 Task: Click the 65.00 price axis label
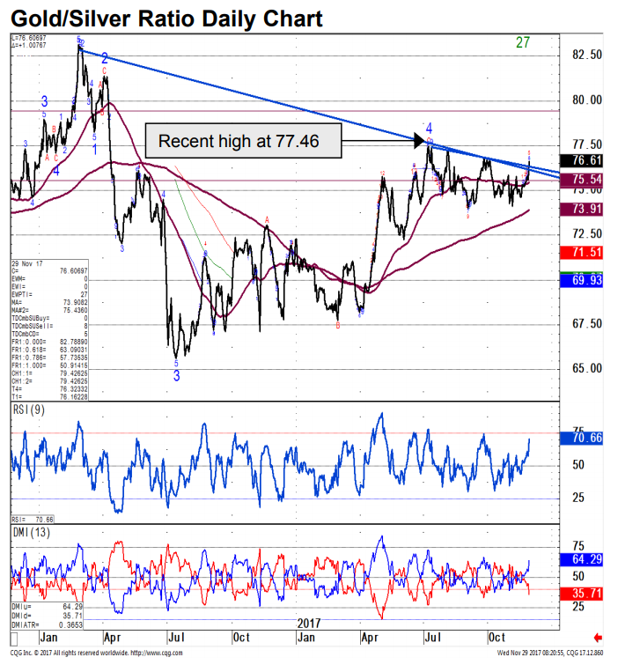(x=587, y=368)
